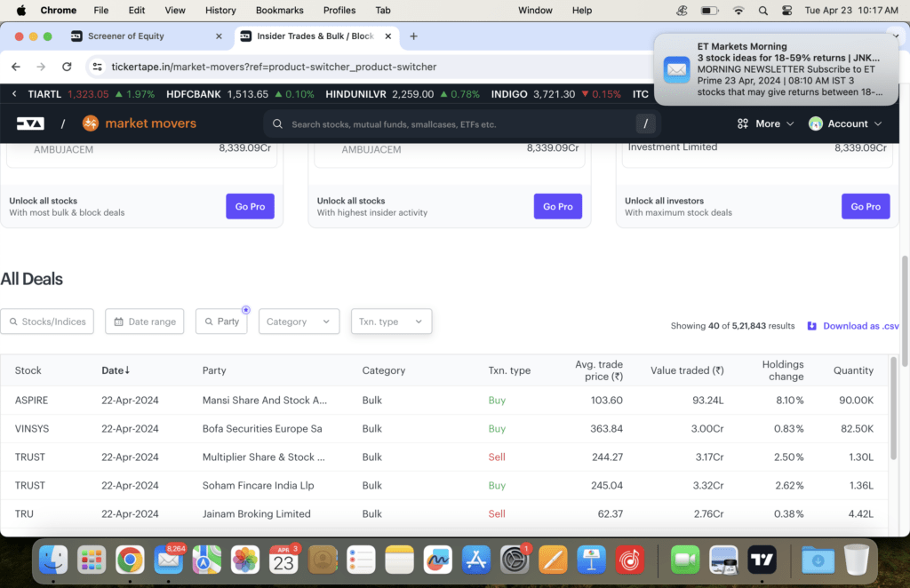This screenshot has width=910, height=588.
Task: Click the Chrome address bar URL
Action: [274, 67]
